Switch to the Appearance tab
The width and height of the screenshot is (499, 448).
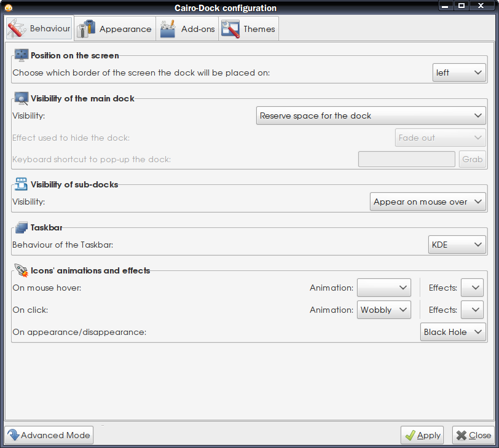point(114,28)
